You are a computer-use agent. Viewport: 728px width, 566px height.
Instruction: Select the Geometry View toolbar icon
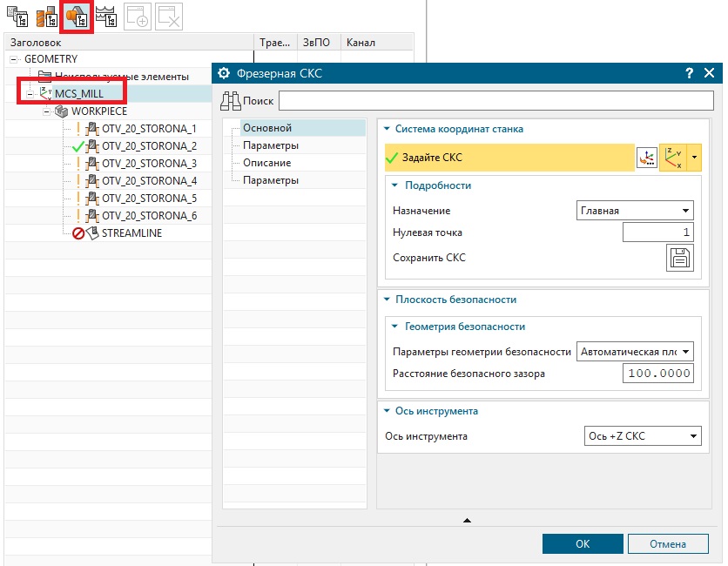click(x=77, y=16)
